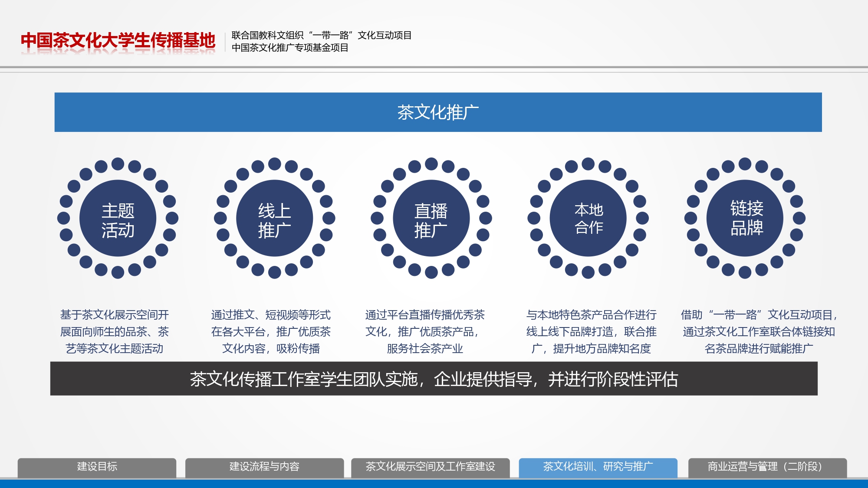Click description starting 通过推文、短视频等形式
The width and height of the screenshot is (868, 488).
click(x=271, y=331)
